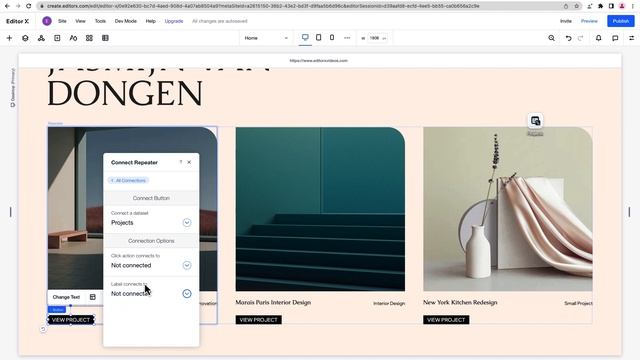This screenshot has height=360, width=640.
Task: Open the Site Structure icon
Action: click(x=41, y=38)
